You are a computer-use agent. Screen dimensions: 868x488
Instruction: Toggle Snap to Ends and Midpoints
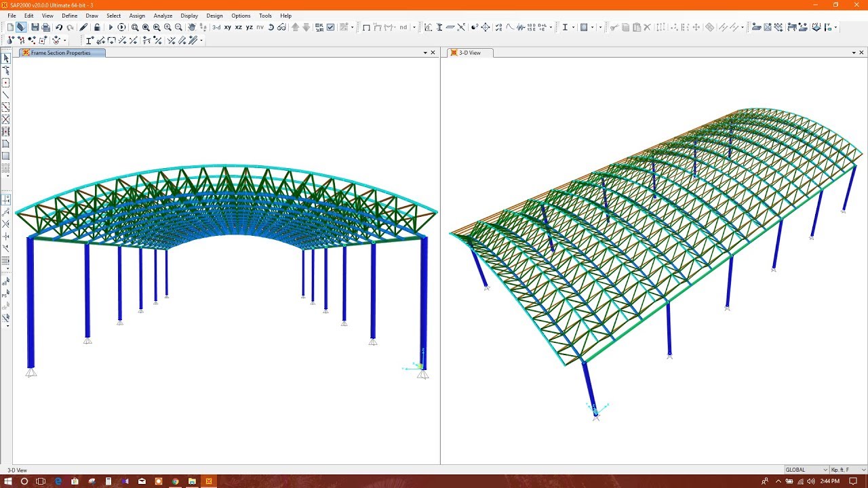pos(6,211)
